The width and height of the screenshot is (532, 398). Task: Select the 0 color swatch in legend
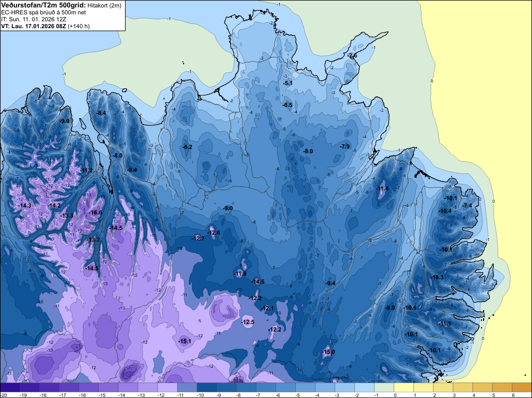point(404,387)
